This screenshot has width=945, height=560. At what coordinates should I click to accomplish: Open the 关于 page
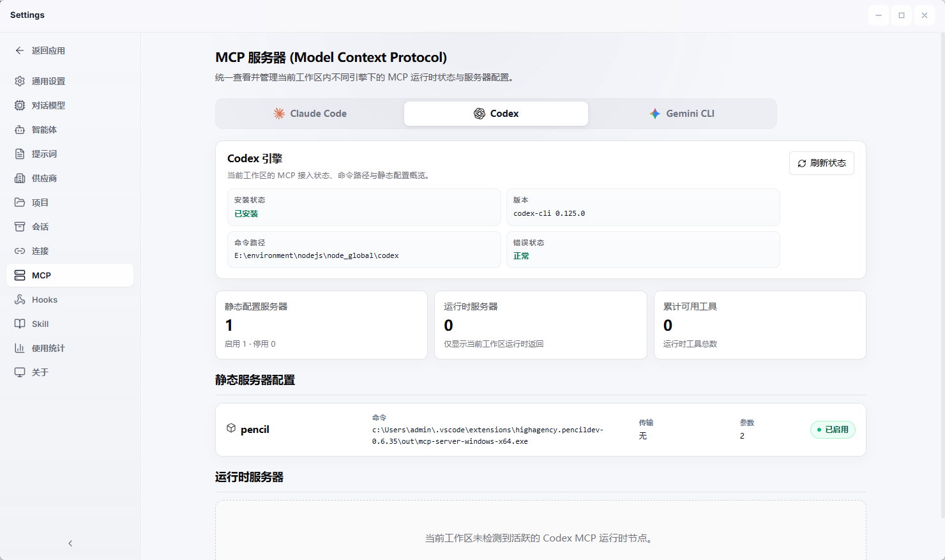[x=70, y=372]
